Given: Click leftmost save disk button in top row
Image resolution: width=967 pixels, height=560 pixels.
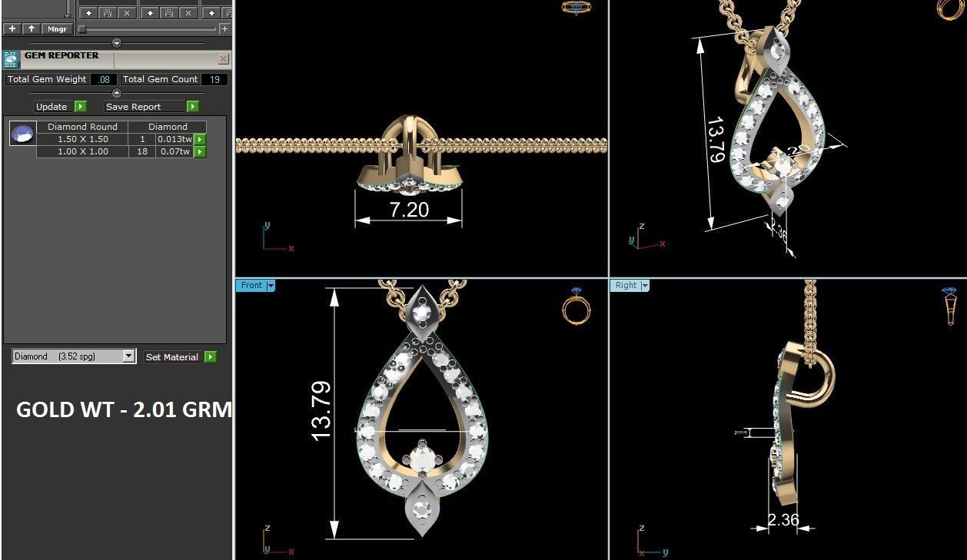Looking at the screenshot, I should coord(107,13).
